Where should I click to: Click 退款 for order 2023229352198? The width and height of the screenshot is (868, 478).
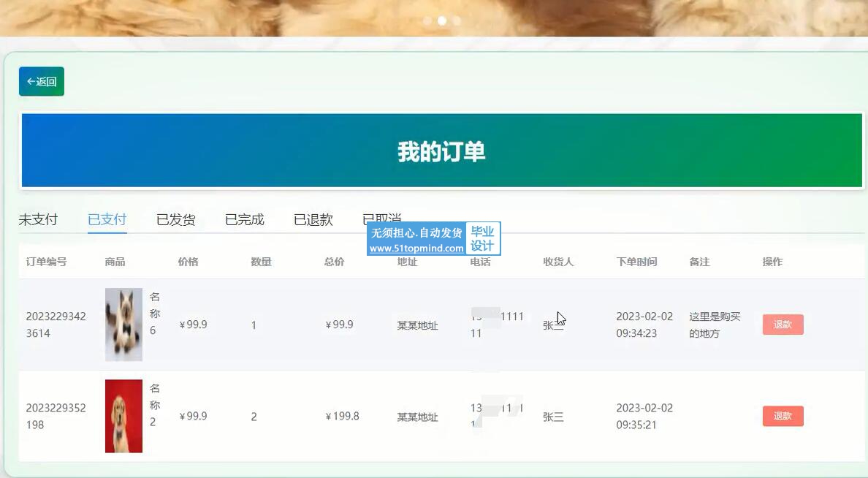pos(783,416)
